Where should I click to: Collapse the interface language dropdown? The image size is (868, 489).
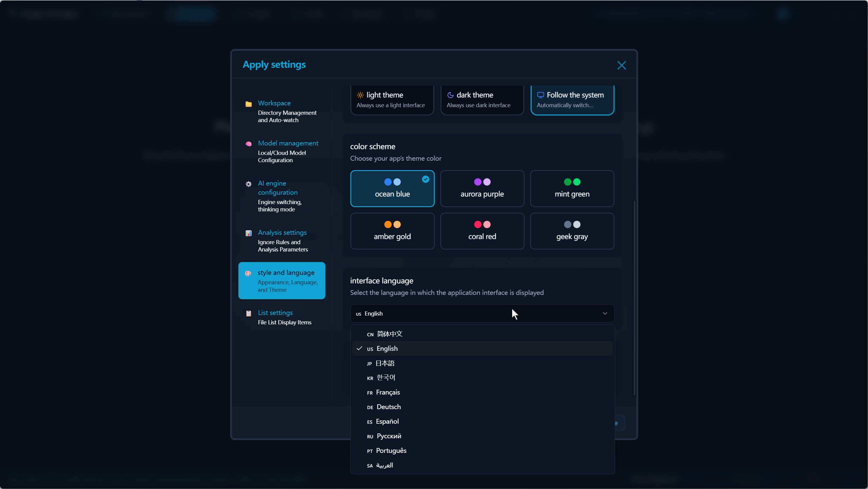pos(482,314)
